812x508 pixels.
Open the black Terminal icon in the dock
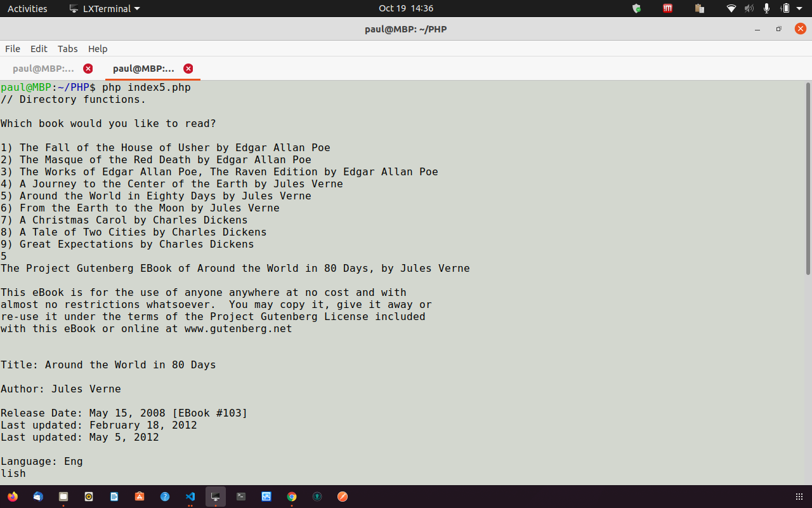[241, 497]
